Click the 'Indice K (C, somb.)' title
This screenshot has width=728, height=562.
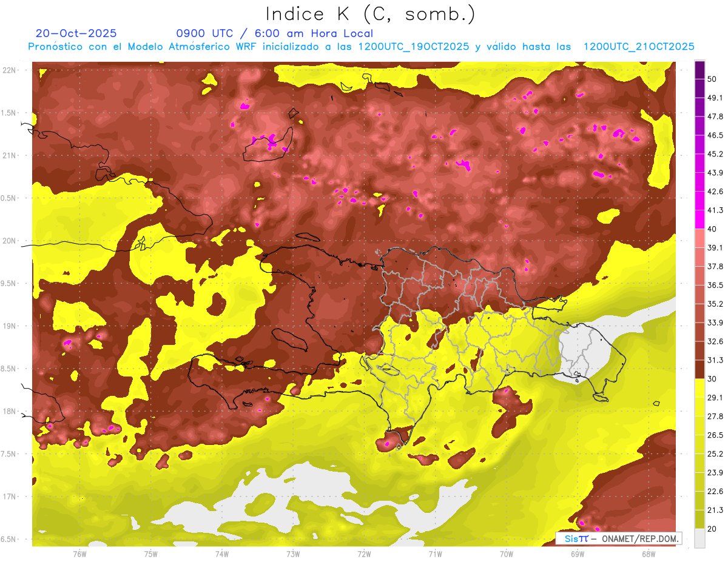(x=371, y=15)
